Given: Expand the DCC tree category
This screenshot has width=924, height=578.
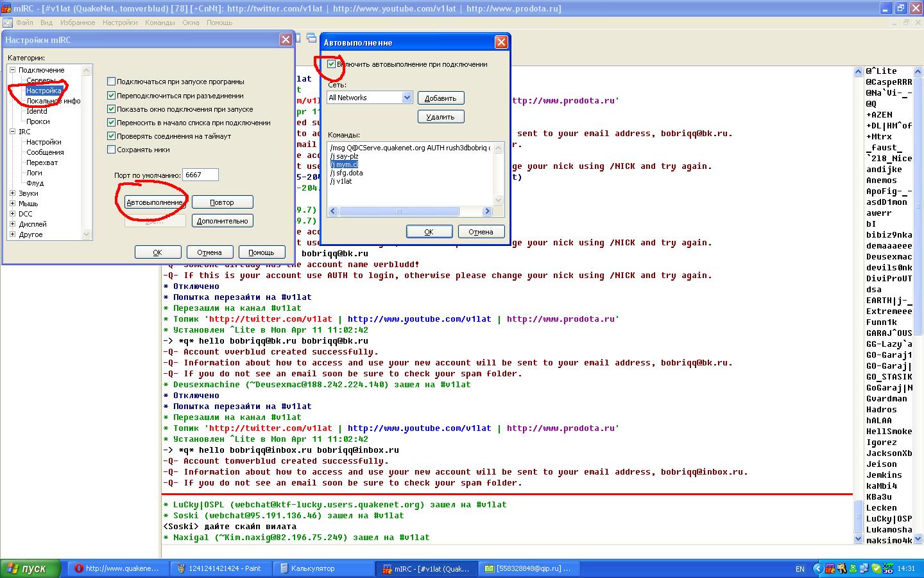Looking at the screenshot, I should tap(13, 214).
